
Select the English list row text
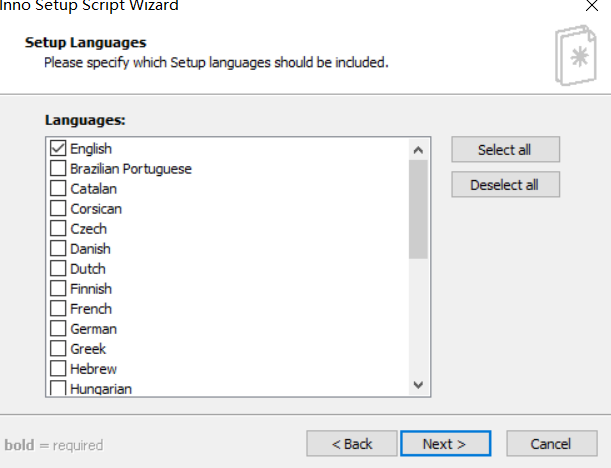[x=91, y=149]
